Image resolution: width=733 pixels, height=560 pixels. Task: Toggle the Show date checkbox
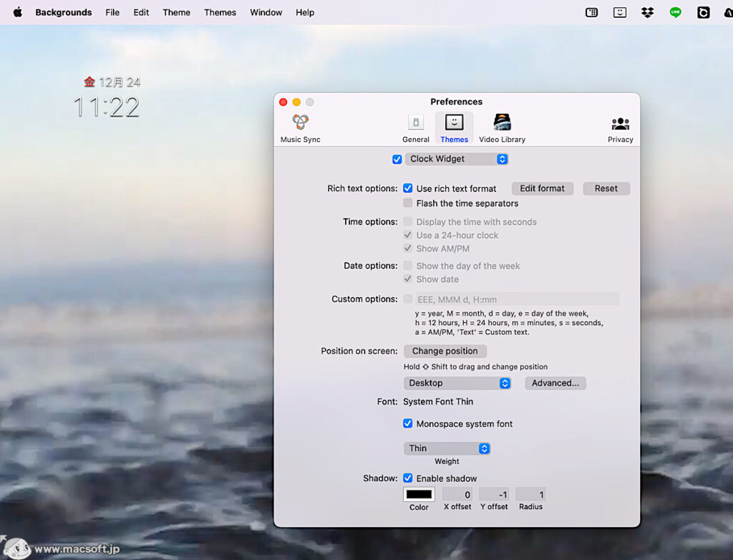(407, 279)
